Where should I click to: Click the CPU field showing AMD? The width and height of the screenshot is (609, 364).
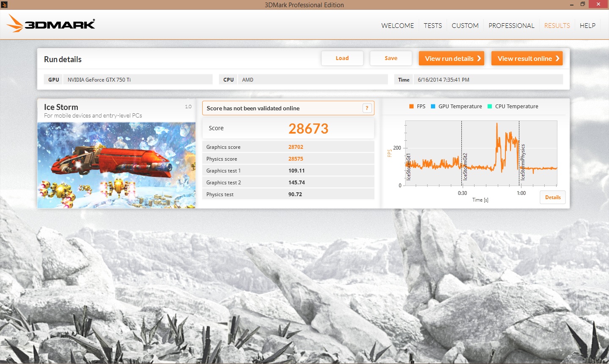pos(313,79)
